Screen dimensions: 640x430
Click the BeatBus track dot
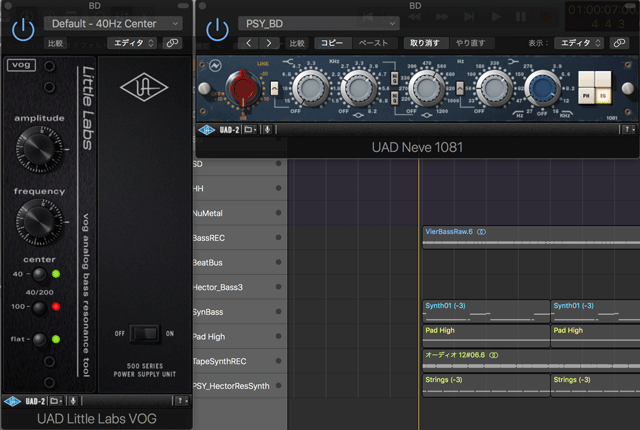coord(278,262)
